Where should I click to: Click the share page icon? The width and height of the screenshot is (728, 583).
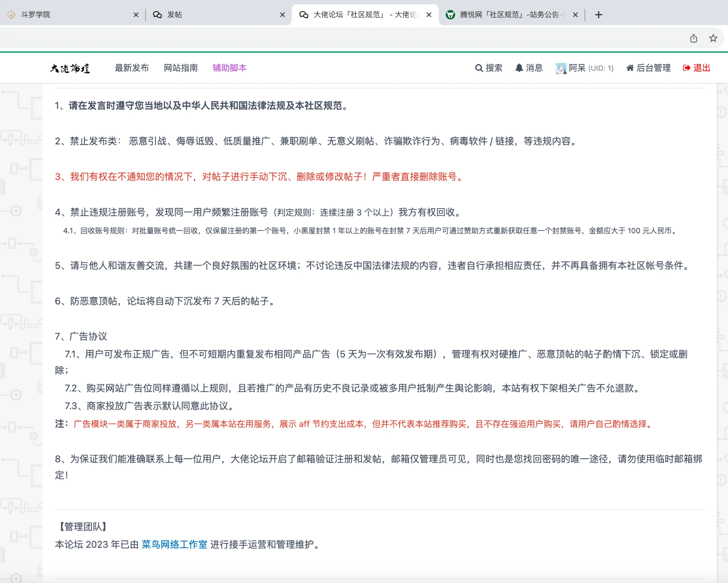tap(694, 38)
